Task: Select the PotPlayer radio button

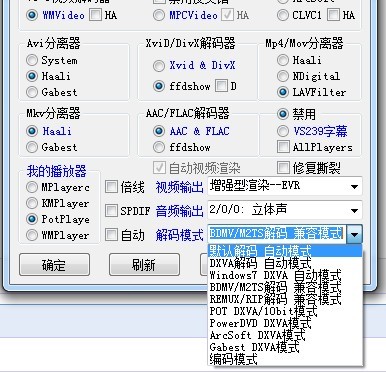Action: [x=32, y=219]
